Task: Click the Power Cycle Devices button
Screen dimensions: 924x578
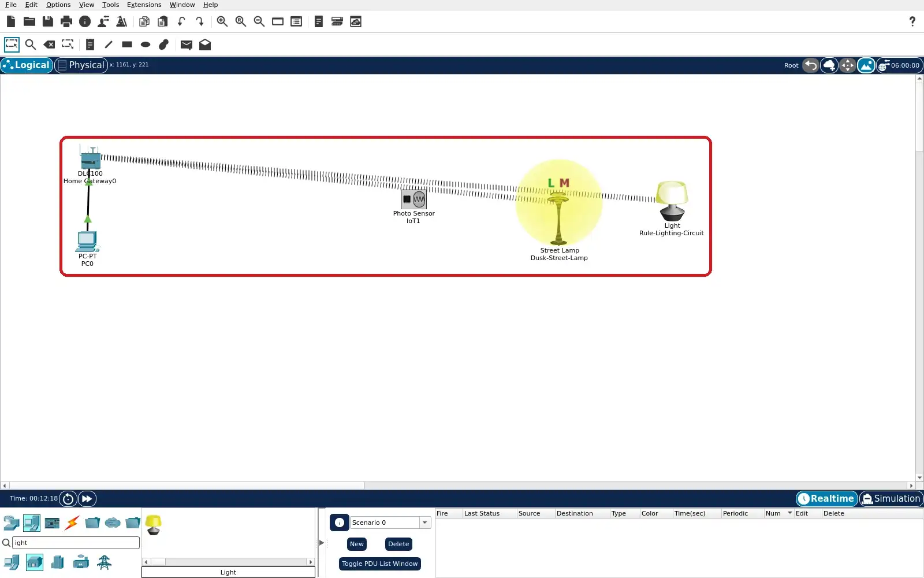Action: click(x=68, y=499)
